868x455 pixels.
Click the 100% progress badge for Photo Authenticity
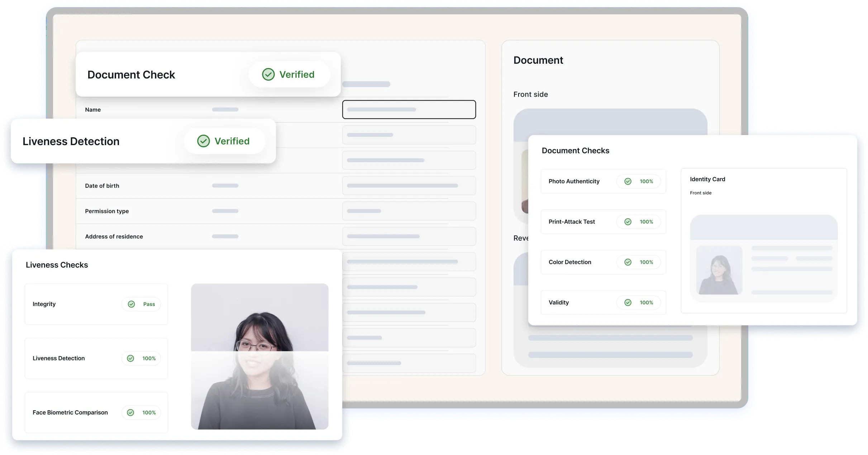[x=638, y=181]
